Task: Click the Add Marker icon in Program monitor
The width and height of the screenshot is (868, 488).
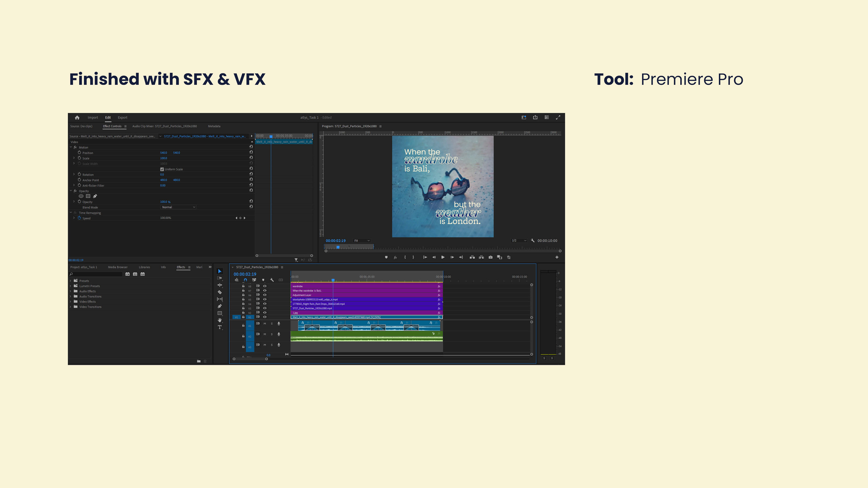Action: pyautogui.click(x=386, y=257)
